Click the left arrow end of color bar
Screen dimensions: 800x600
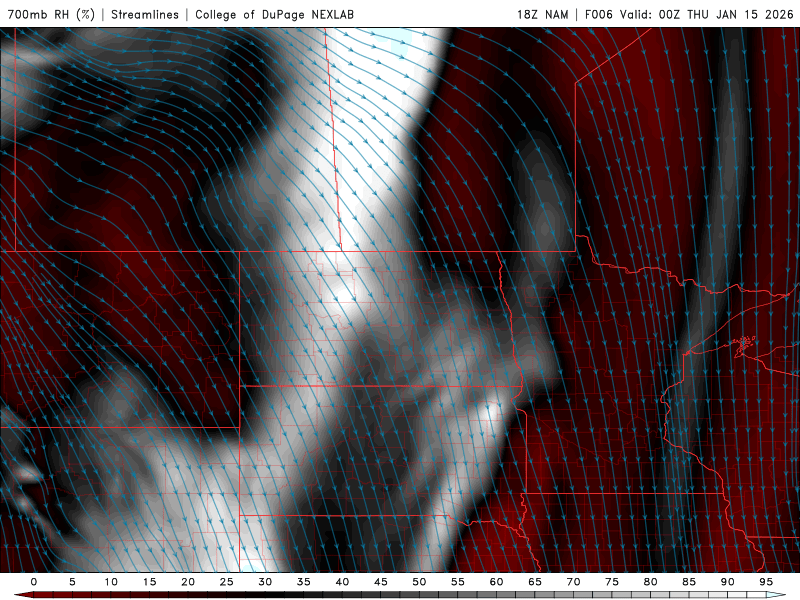pos(23,595)
